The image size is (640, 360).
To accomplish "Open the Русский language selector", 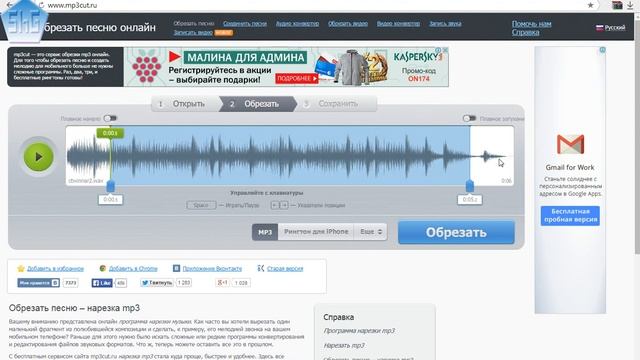I will (x=610, y=28).
